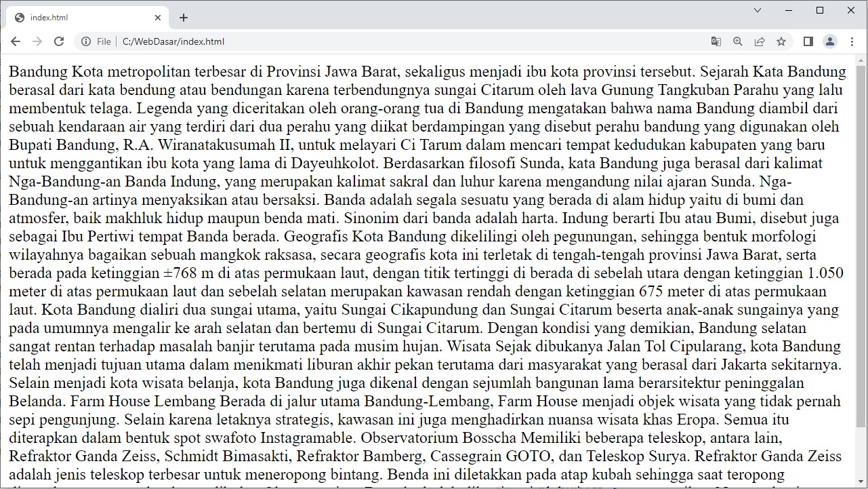Expand the tab search chevron
The width and height of the screenshot is (868, 489).
point(758,10)
